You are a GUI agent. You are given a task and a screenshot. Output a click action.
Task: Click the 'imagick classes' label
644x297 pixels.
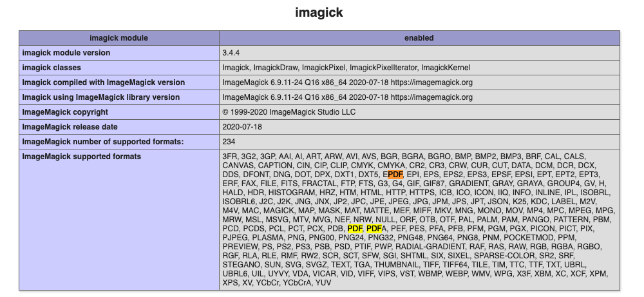click(x=52, y=68)
